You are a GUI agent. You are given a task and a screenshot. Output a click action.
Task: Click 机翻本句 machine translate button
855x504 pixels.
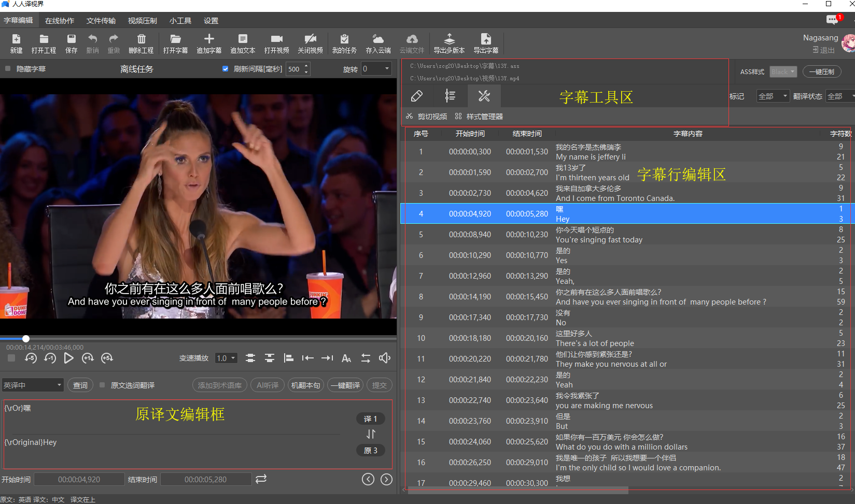coord(306,385)
